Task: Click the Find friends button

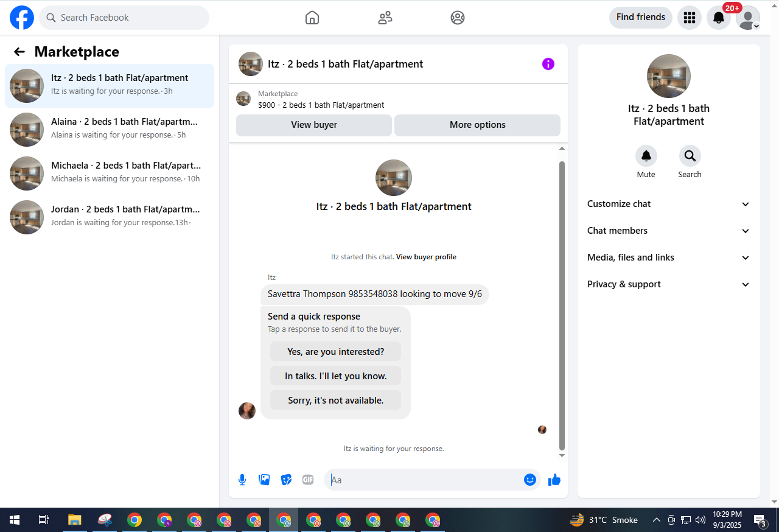Action: pyautogui.click(x=641, y=17)
